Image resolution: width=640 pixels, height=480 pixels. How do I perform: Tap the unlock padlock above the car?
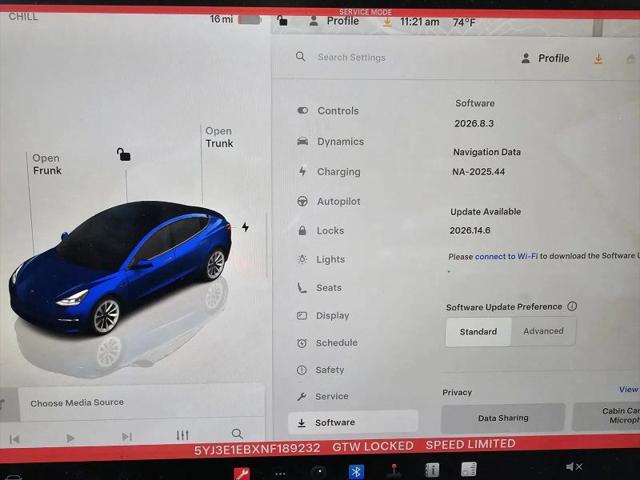click(123, 154)
